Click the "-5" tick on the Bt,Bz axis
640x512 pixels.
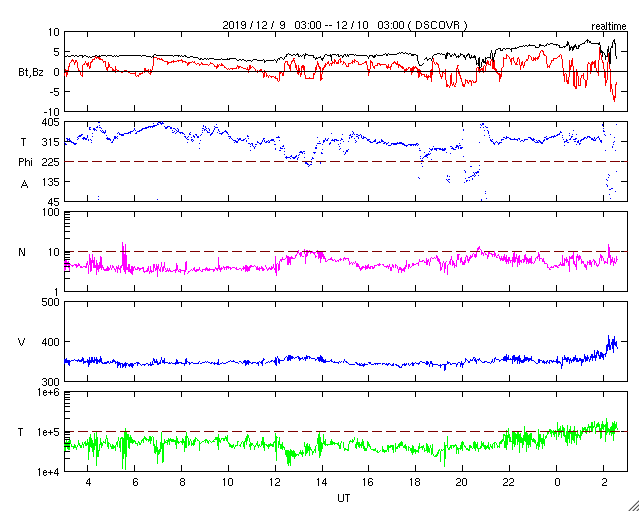pyautogui.click(x=55, y=92)
